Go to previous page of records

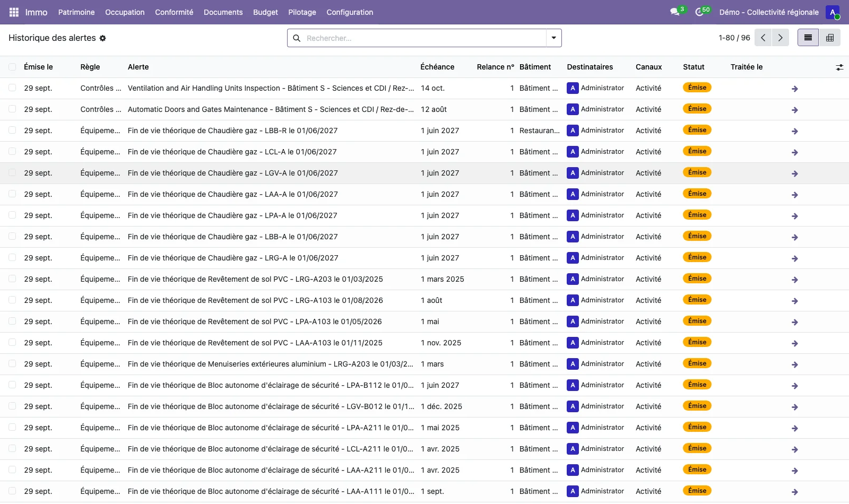tap(763, 38)
